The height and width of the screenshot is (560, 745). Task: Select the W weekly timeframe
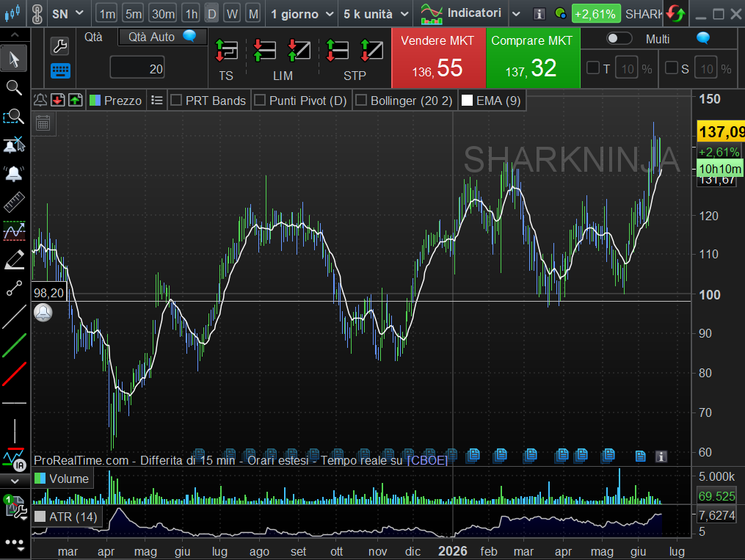233,14
